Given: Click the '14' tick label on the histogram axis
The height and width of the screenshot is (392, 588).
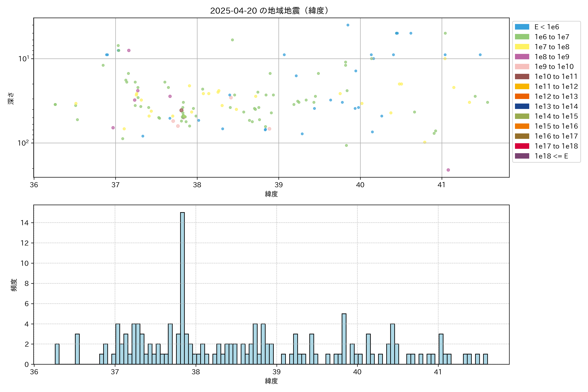Looking at the screenshot, I should pyautogui.click(x=25, y=223).
